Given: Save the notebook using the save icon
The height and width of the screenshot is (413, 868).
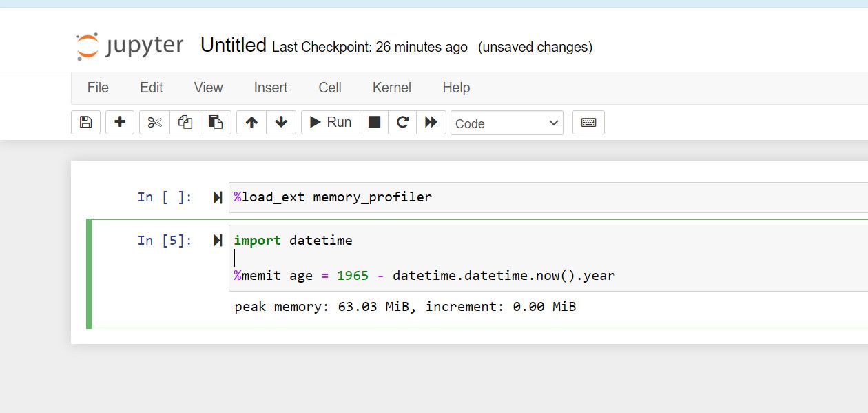Looking at the screenshot, I should point(85,122).
